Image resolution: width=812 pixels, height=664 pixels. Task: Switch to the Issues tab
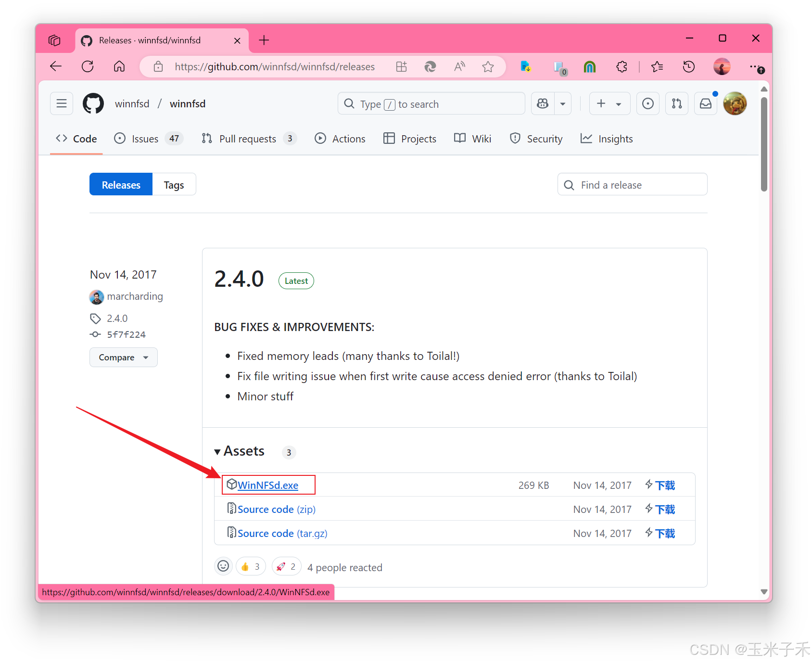(x=148, y=139)
